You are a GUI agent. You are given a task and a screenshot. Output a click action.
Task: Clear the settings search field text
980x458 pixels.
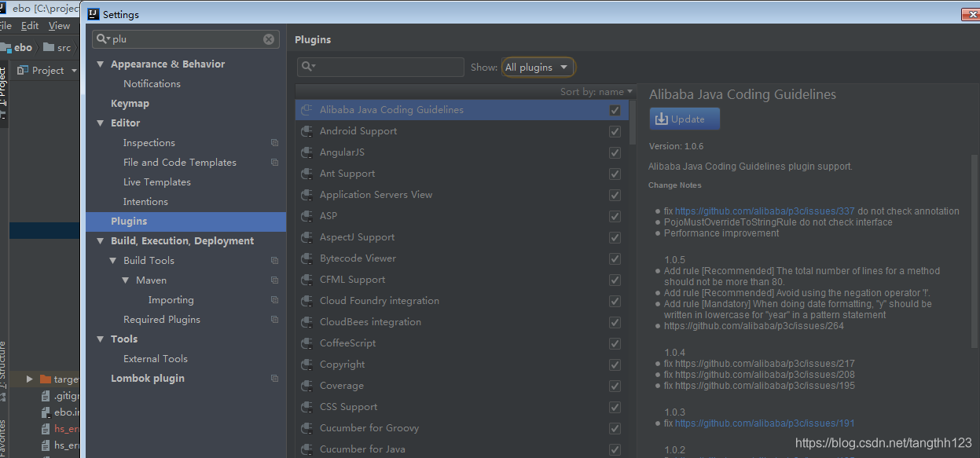tap(269, 39)
